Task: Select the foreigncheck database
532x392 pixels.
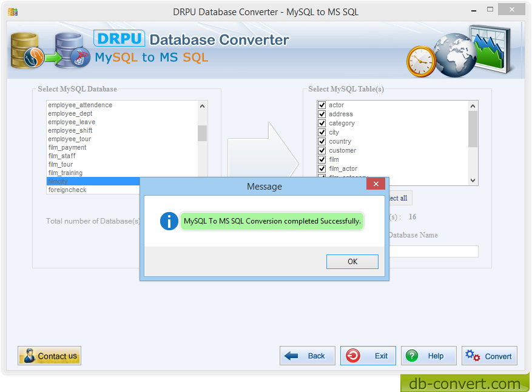Action: [93, 190]
